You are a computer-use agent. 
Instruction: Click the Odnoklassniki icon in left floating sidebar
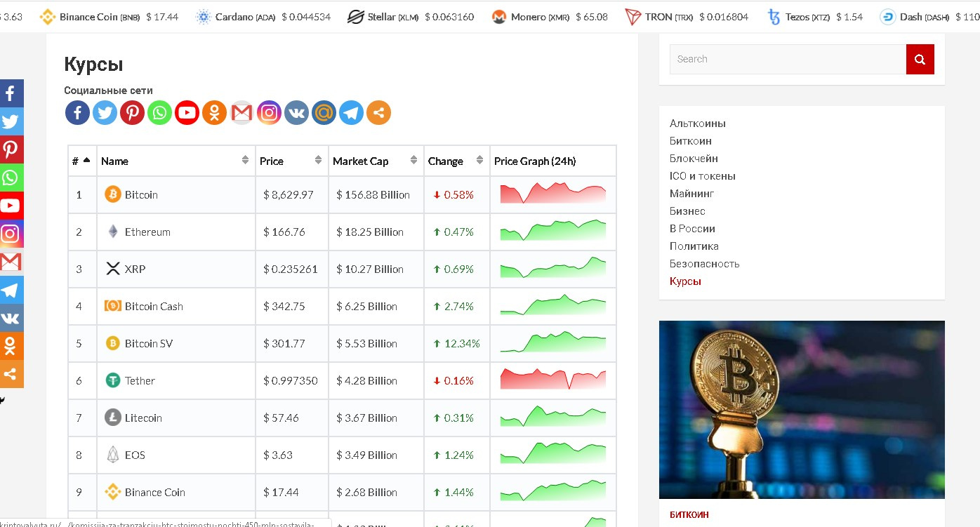(x=11, y=346)
